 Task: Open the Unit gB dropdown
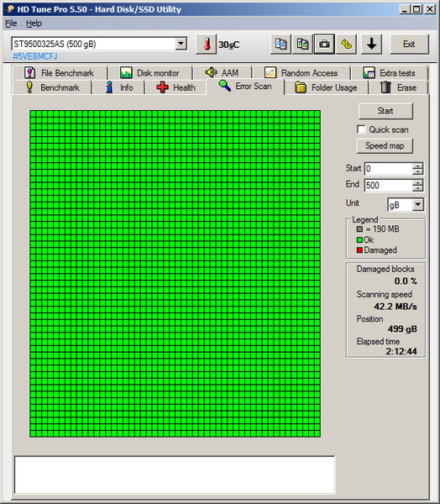click(418, 205)
